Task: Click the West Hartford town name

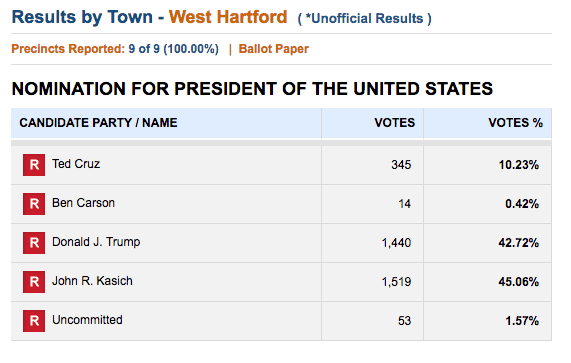Action: 228,17
